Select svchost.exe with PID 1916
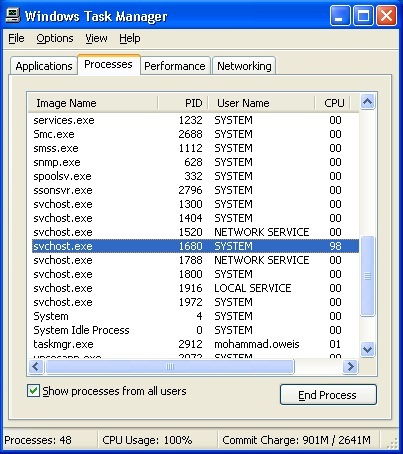The height and width of the screenshot is (454, 403). tap(195, 288)
